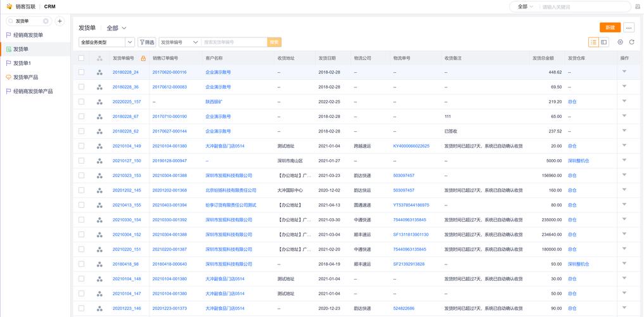Viewport: 644px width, 317px height.
Task: Select 发货单 in the sidebar
Action: pos(35,49)
